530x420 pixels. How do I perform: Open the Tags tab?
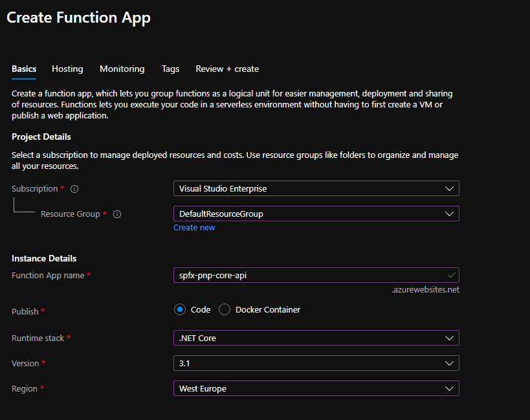pos(170,69)
